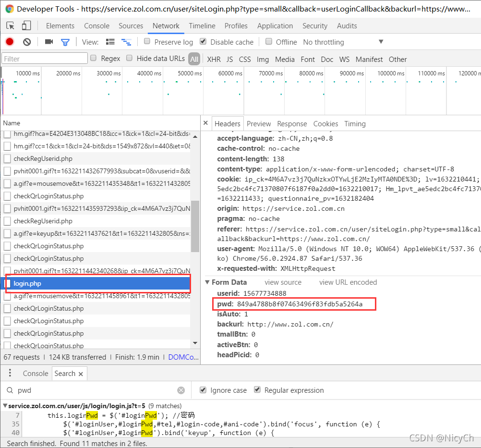Filter requests by Doc type
This screenshot has width=481, height=448.
click(x=327, y=59)
